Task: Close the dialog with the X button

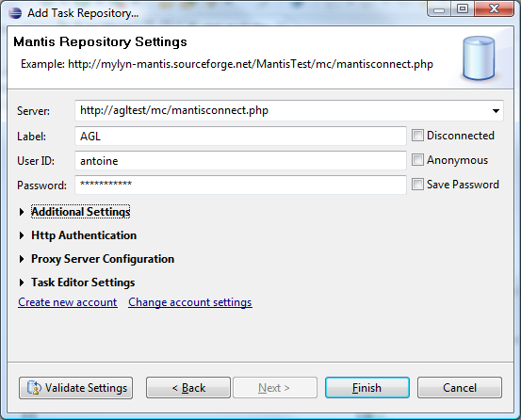Action: pos(495,9)
